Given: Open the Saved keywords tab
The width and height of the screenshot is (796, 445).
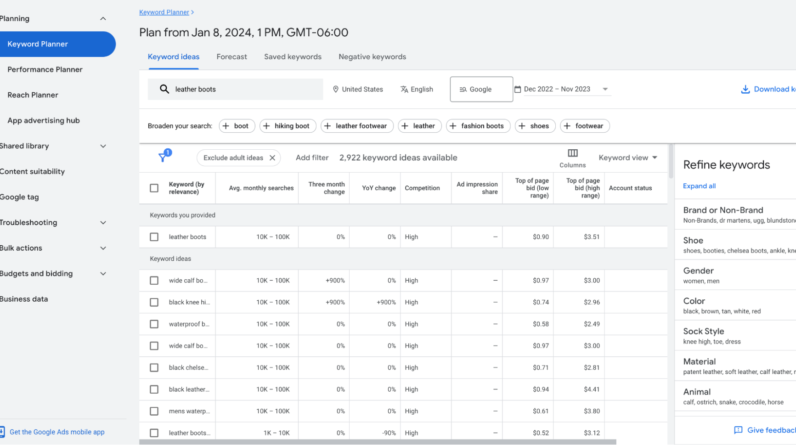Looking at the screenshot, I should [292, 57].
